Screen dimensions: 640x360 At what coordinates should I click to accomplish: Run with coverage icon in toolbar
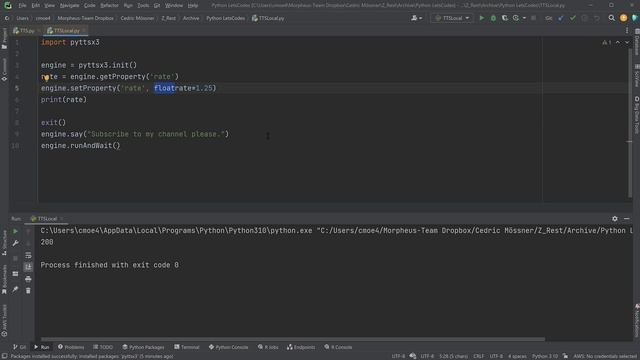coord(504,18)
